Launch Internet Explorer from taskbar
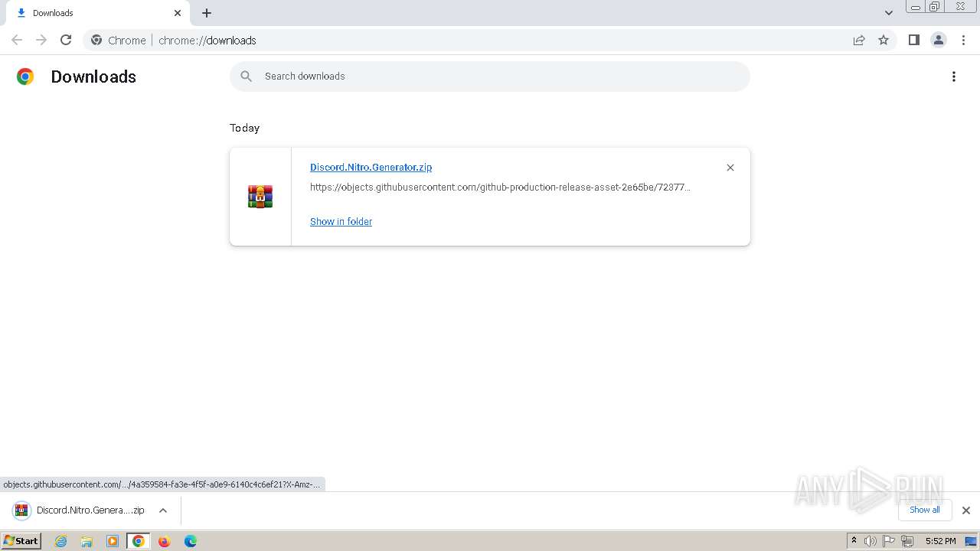This screenshot has width=980, height=551. point(61,541)
